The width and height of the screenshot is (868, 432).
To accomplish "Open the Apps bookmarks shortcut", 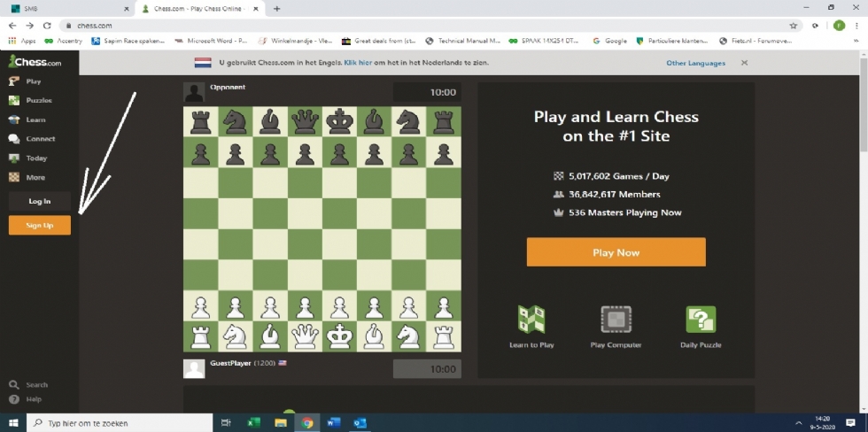I will click(x=22, y=41).
